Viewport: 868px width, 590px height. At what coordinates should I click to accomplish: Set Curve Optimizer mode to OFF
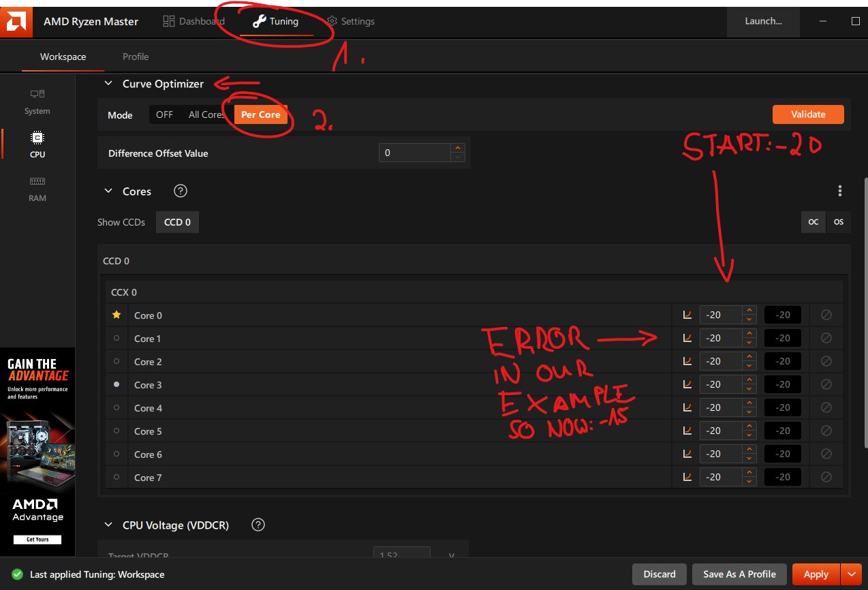[x=164, y=114]
